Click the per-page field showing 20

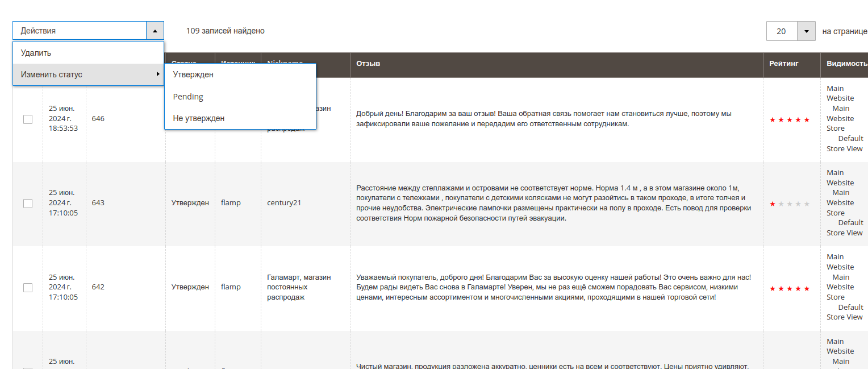(x=782, y=31)
